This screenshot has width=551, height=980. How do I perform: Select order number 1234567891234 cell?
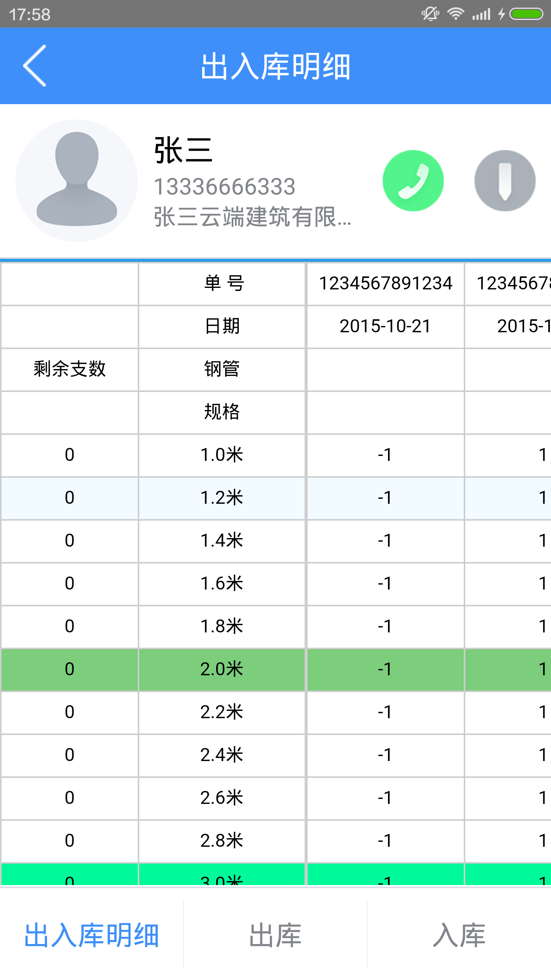click(x=386, y=284)
